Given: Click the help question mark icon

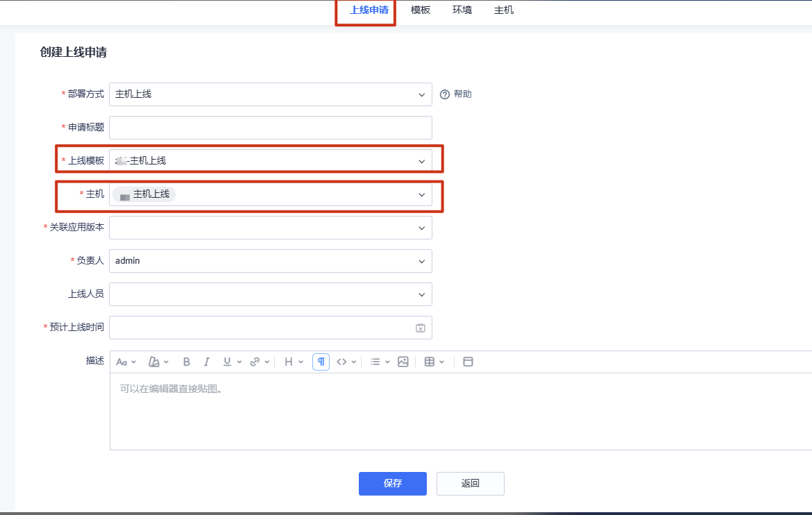Looking at the screenshot, I should pyautogui.click(x=445, y=94).
